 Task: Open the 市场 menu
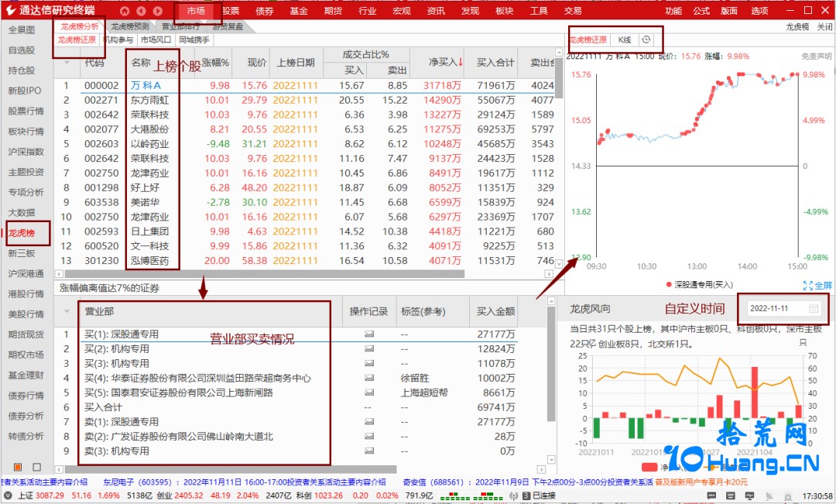(196, 11)
